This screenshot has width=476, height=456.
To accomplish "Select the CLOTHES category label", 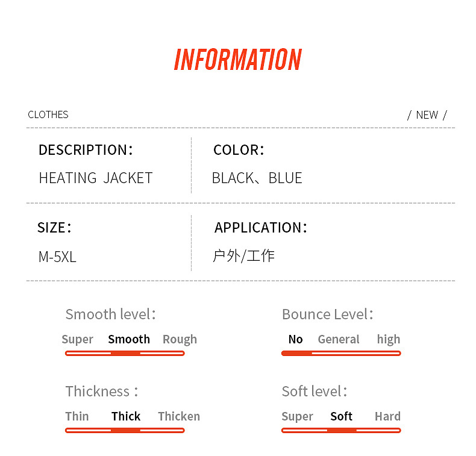I will [48, 114].
